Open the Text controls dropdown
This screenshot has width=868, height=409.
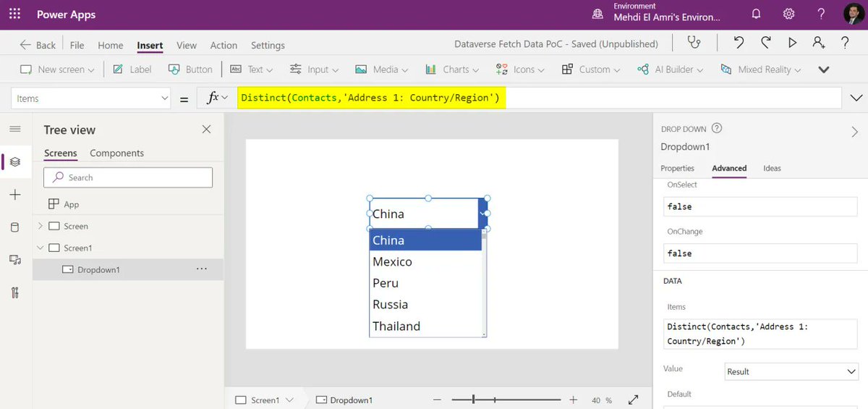click(251, 69)
